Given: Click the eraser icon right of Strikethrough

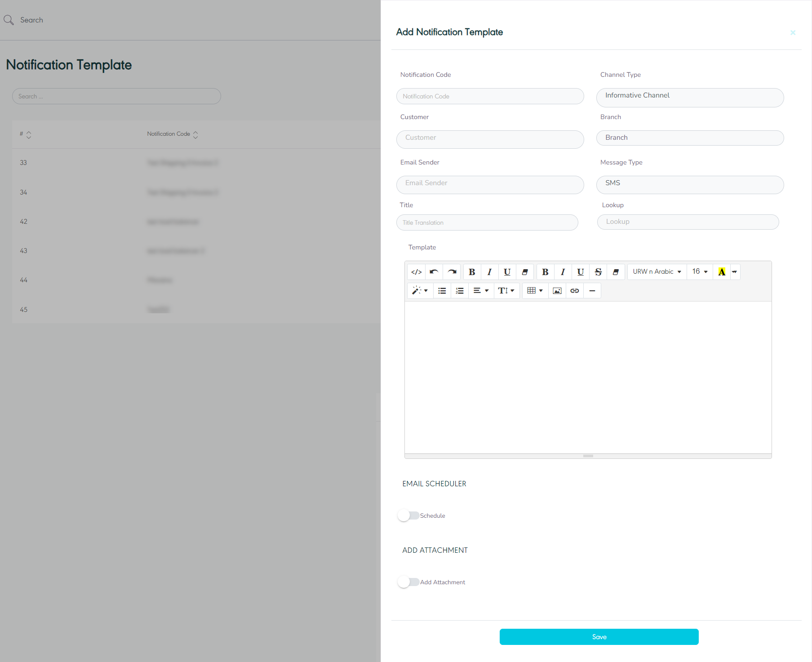Looking at the screenshot, I should coord(616,272).
